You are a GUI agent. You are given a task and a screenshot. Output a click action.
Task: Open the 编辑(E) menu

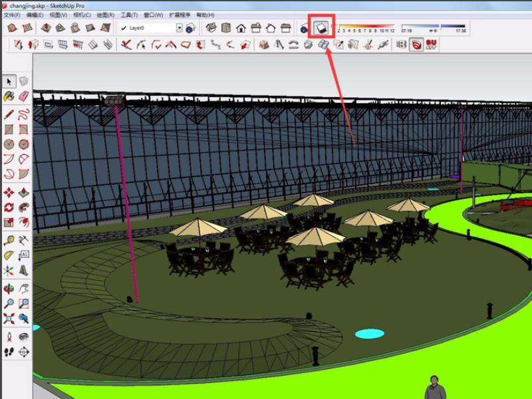click(x=35, y=15)
